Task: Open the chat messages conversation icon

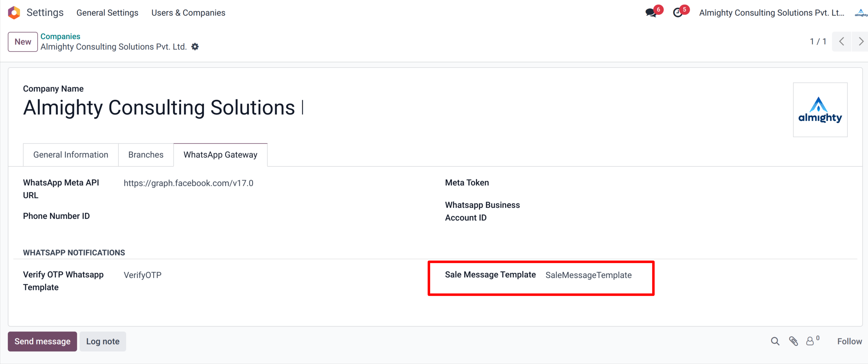Action: coord(650,13)
